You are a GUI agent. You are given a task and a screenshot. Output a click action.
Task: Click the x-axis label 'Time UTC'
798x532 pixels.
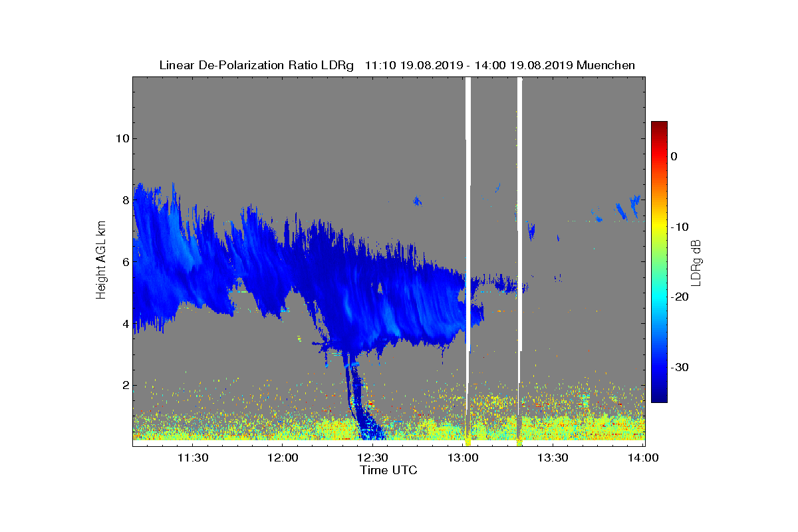(389, 470)
